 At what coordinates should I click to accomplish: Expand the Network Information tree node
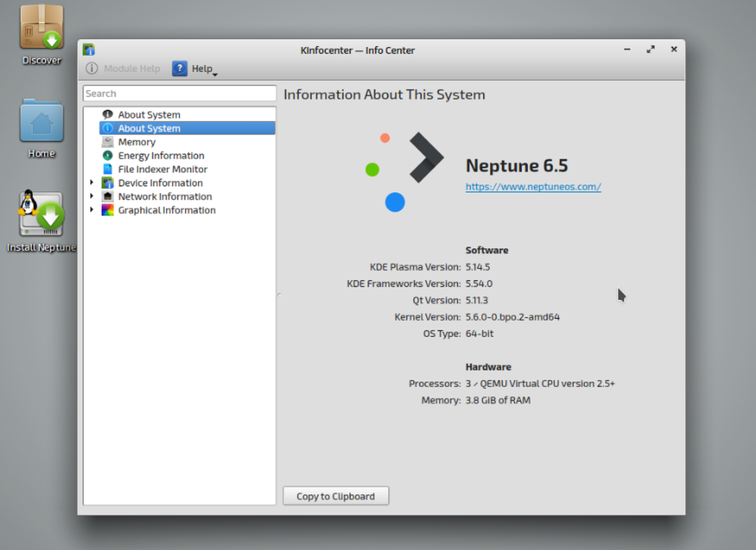(91, 196)
